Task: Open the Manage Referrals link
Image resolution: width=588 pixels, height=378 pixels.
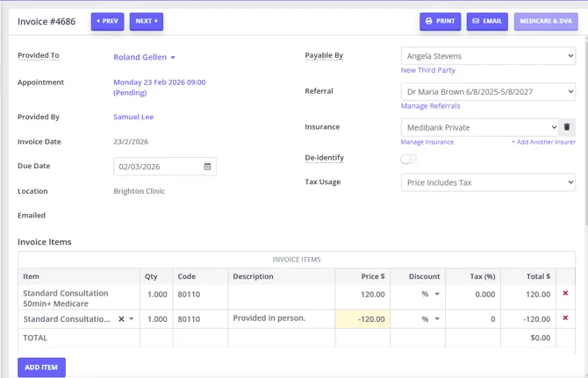Action: point(430,106)
